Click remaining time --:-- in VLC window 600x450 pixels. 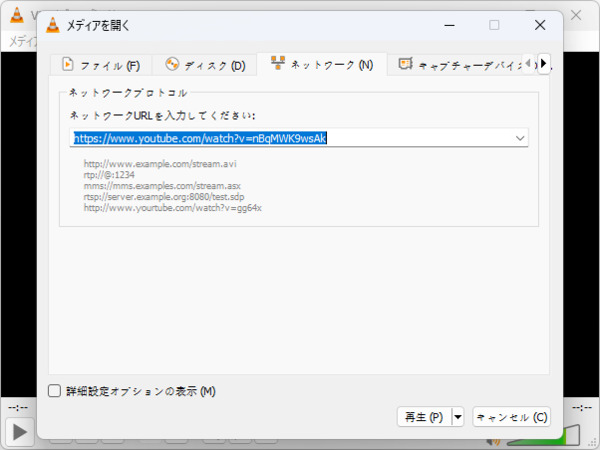coord(582,408)
